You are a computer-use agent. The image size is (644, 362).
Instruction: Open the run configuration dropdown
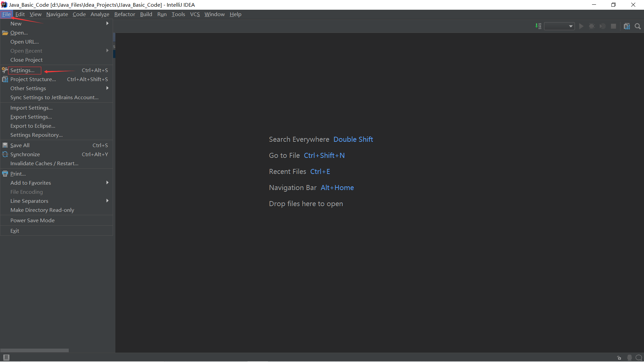(559, 26)
